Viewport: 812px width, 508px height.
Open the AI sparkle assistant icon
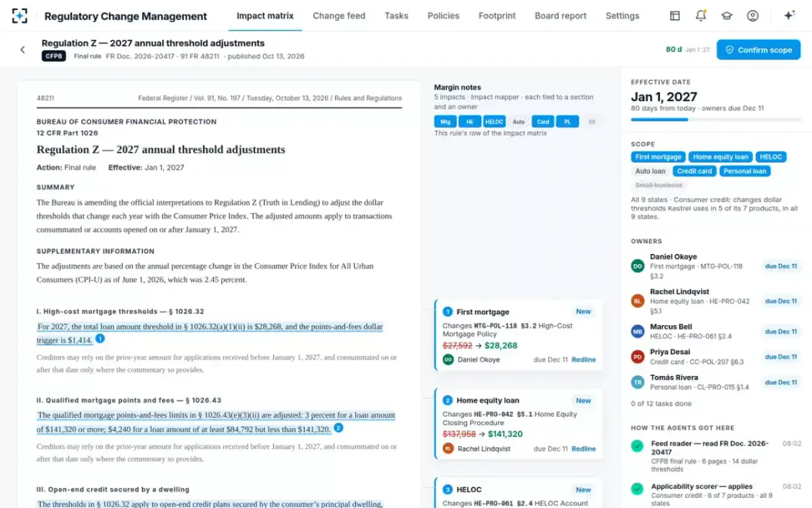tap(789, 16)
